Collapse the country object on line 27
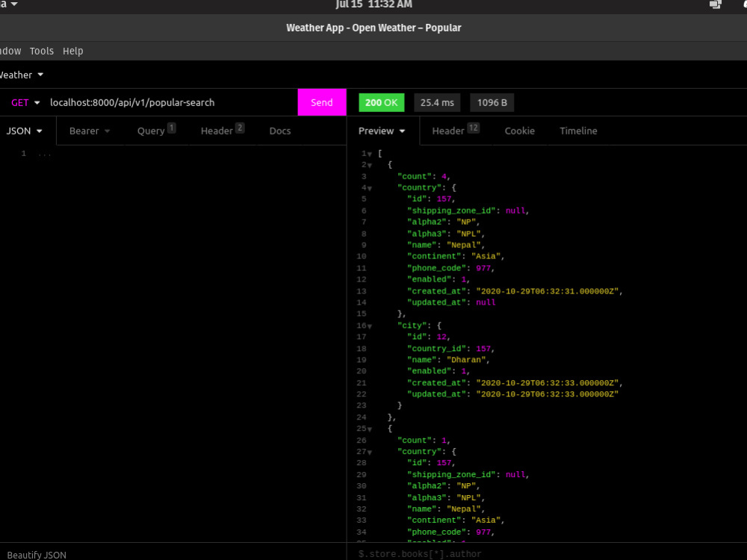This screenshot has width=747, height=560. coord(370,452)
